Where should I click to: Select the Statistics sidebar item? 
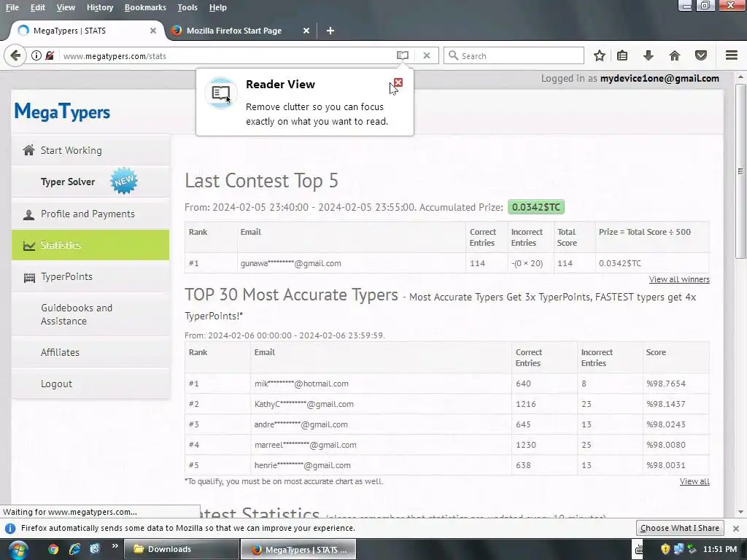(90, 245)
